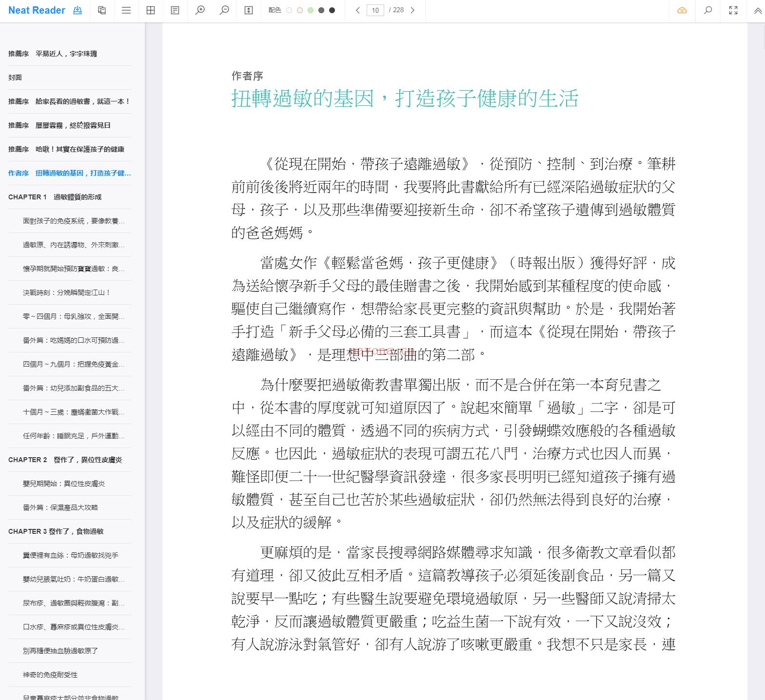Open CHAPTER 3 發作了，食物過敏
This screenshot has width=765, height=700.
(69, 531)
